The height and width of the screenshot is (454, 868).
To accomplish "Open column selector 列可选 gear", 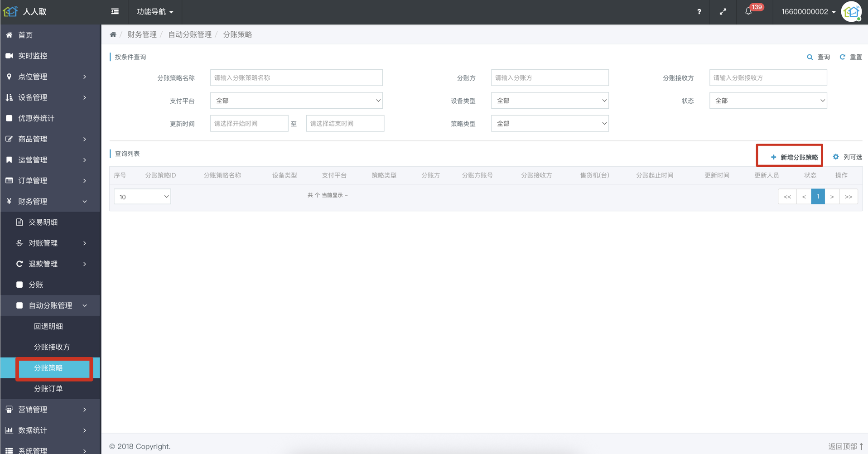I will click(x=847, y=157).
